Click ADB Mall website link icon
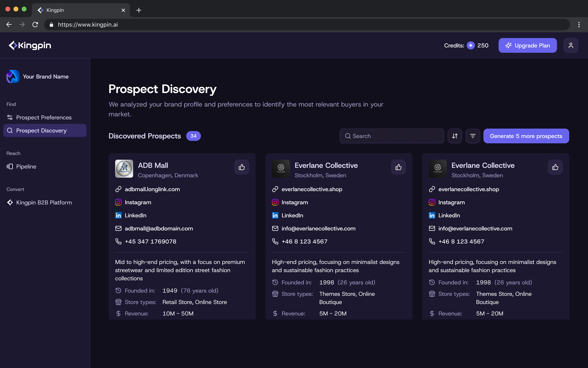 (118, 189)
